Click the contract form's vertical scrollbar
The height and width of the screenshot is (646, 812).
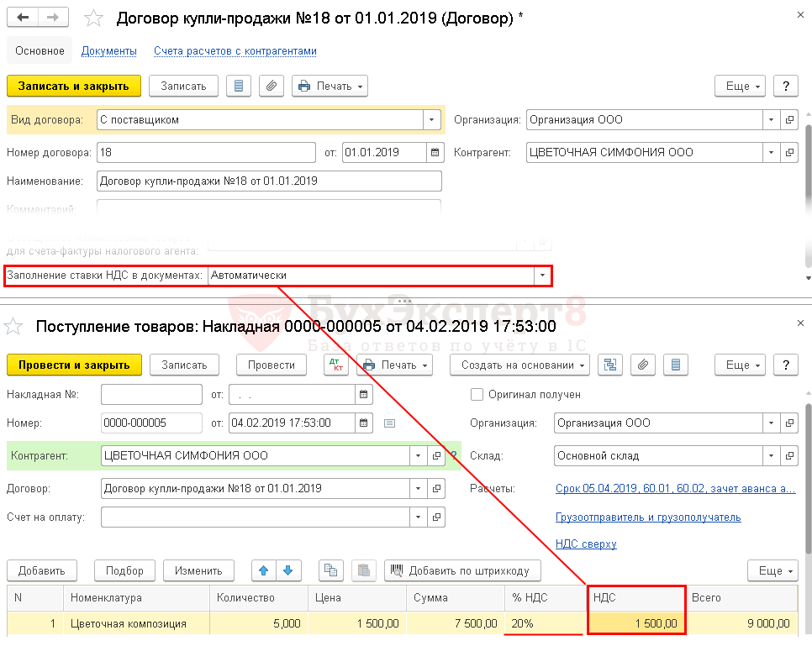click(x=808, y=193)
